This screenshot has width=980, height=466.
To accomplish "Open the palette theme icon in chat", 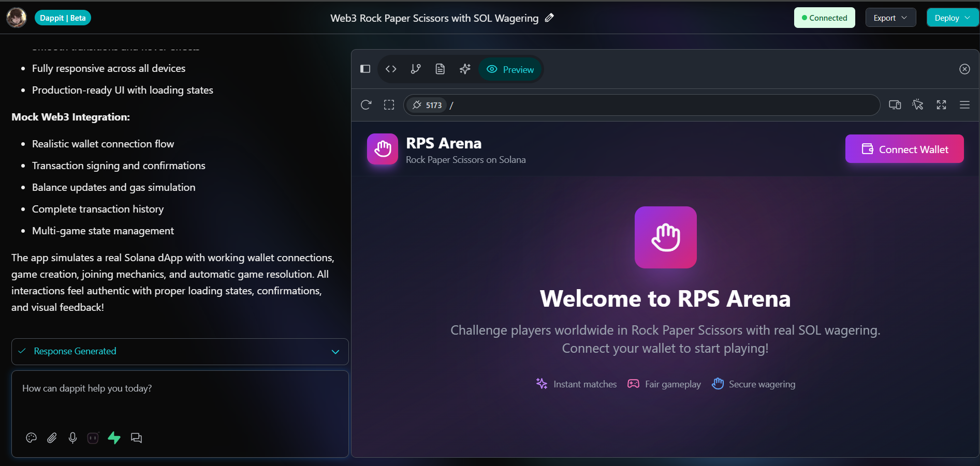I will click(x=31, y=438).
